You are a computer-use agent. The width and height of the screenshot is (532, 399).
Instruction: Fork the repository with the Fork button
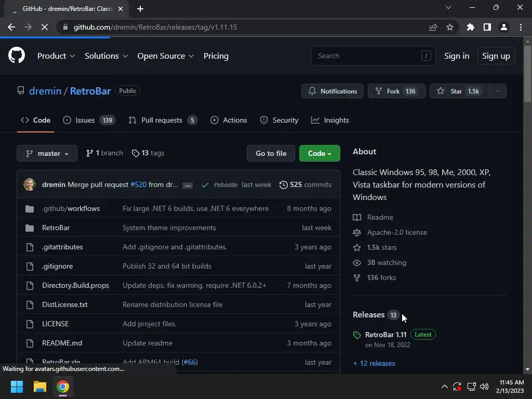[x=396, y=91]
